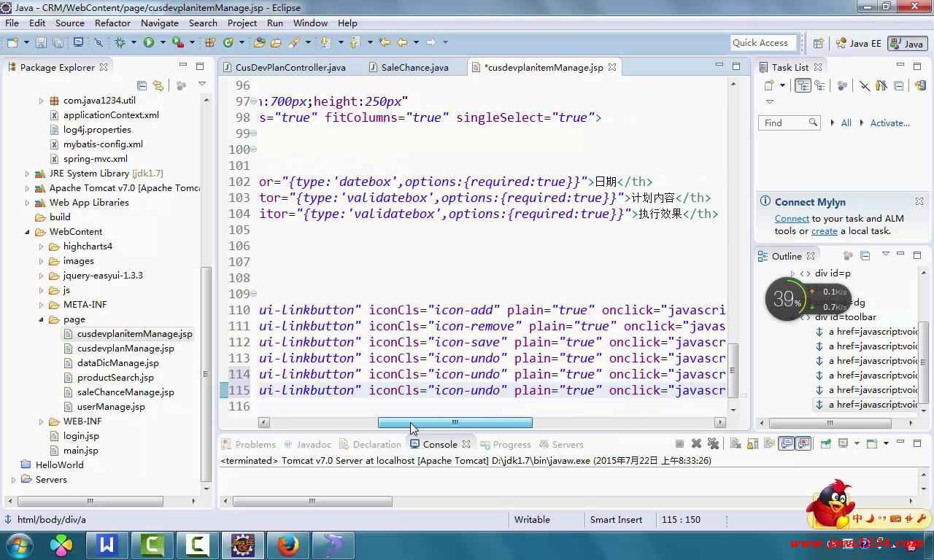Click Synchronize Changed icon in Task List
This screenshot has height=560, width=934.
point(919,86)
